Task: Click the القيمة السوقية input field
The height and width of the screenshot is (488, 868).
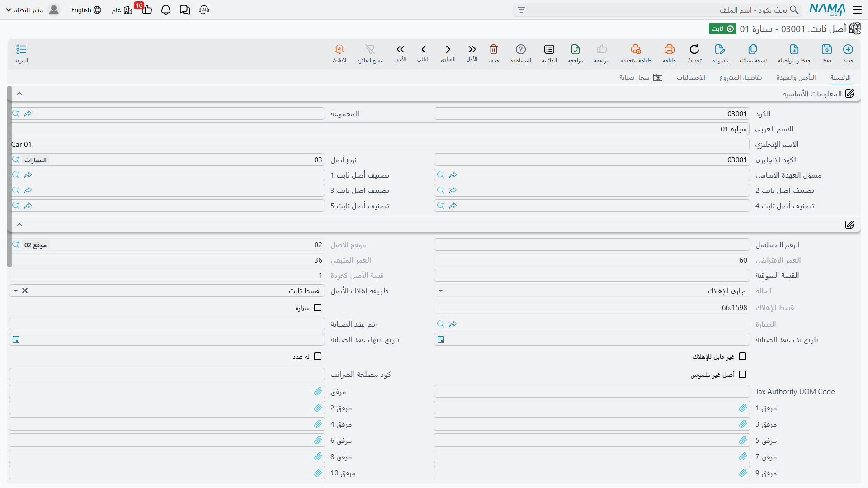Action: click(x=592, y=276)
